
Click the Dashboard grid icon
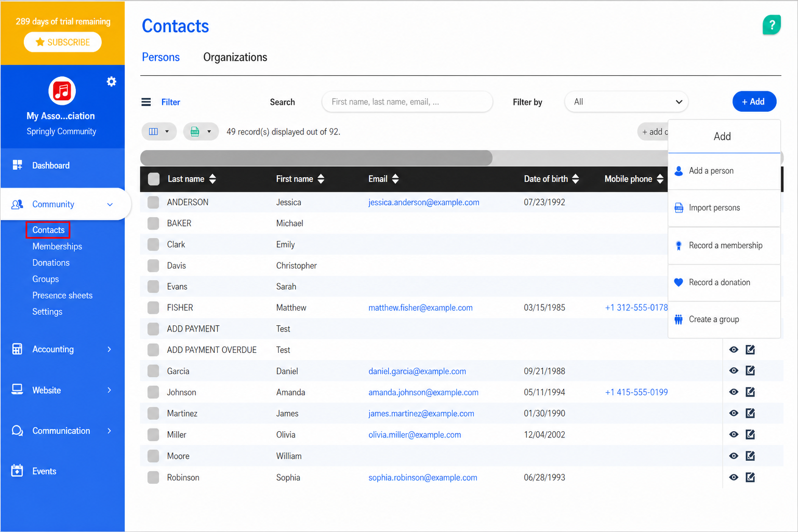(x=17, y=165)
